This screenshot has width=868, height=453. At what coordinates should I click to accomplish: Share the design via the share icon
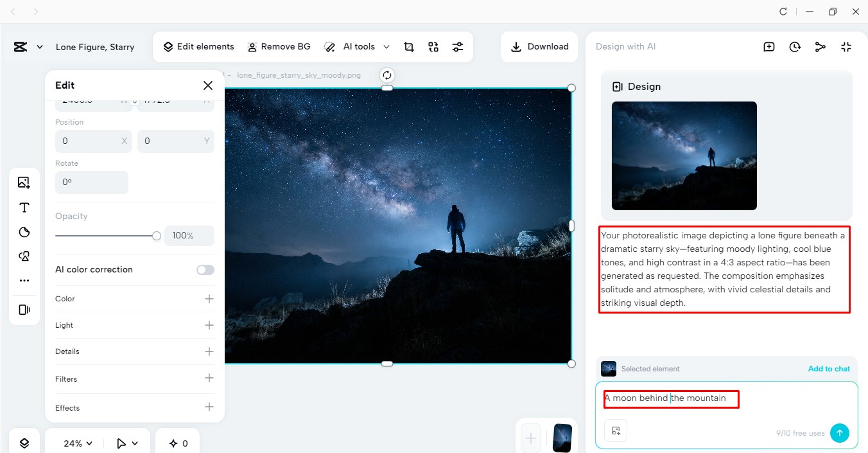pos(820,46)
